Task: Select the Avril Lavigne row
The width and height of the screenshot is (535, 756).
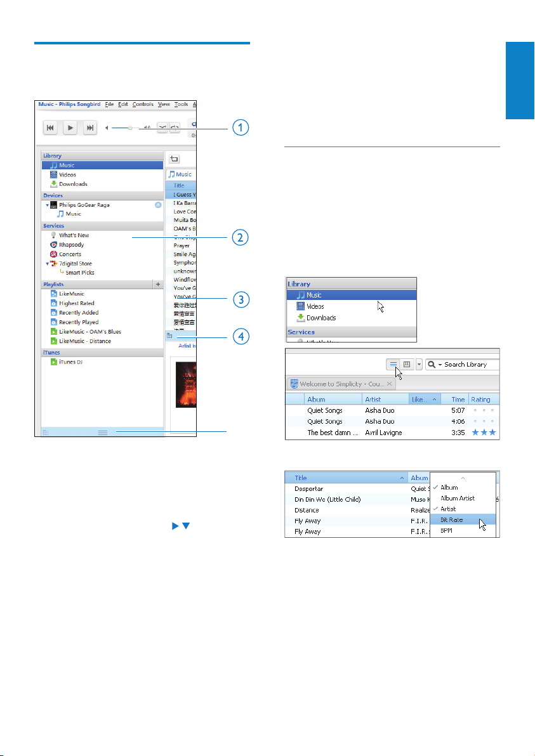Action: [x=392, y=433]
